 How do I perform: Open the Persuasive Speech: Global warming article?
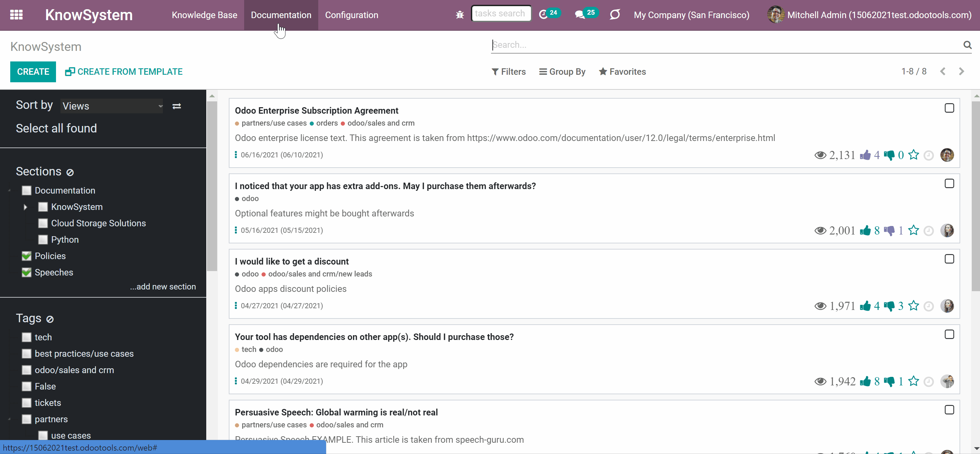coord(336,412)
